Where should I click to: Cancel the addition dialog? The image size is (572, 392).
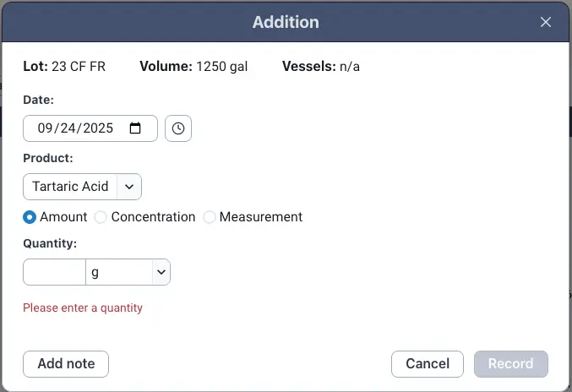[428, 364]
